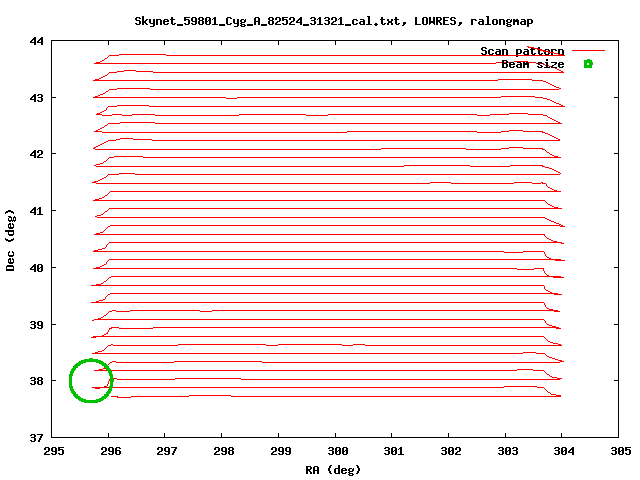Screen dimensions: 640x480
Task: Click the 300 tick label on the RA axis
Action: point(337,451)
